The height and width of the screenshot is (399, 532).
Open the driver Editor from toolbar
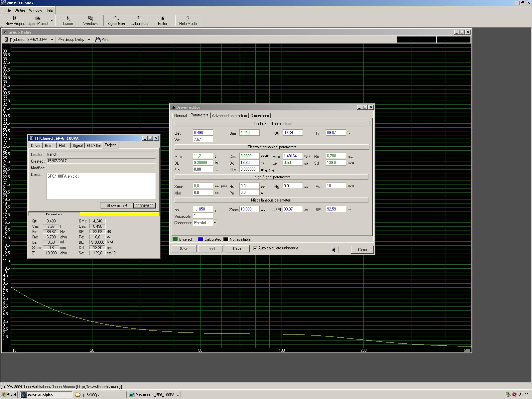click(162, 20)
